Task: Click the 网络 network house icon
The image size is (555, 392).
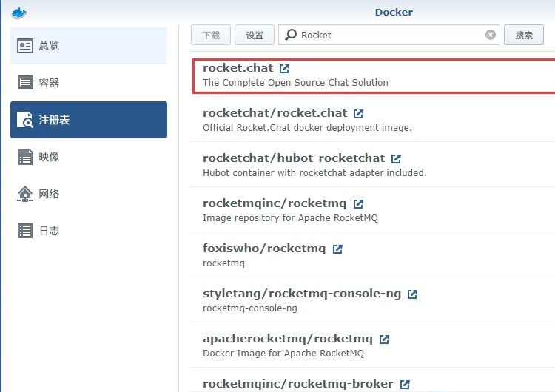Action: point(25,194)
